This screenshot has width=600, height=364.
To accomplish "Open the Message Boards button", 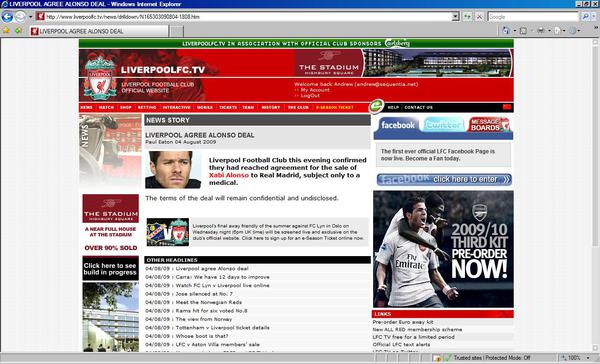I will point(489,125).
